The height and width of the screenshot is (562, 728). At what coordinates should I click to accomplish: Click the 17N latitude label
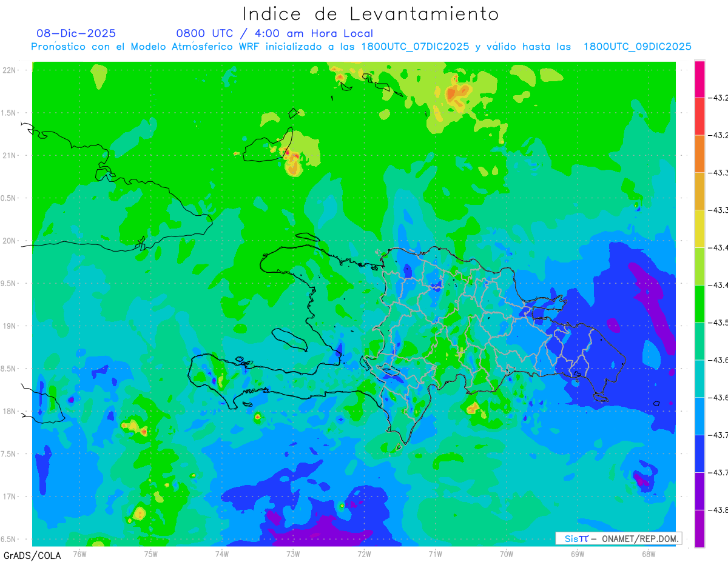coord(10,497)
